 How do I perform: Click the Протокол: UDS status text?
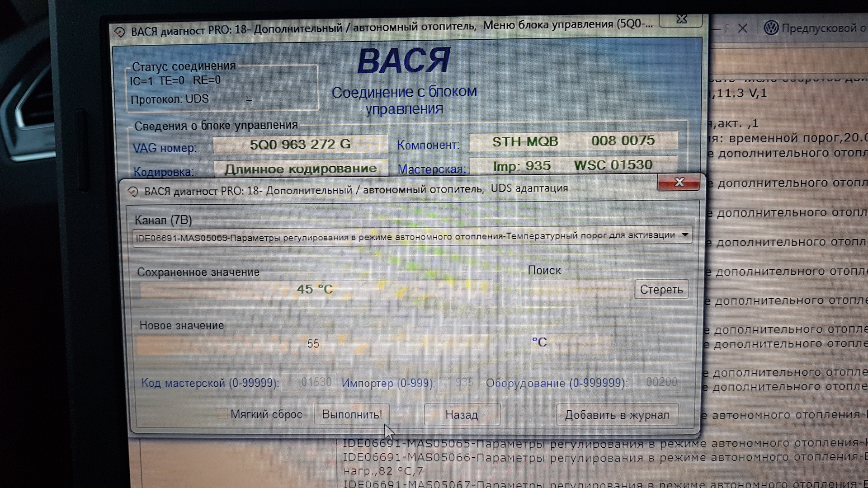click(x=170, y=99)
